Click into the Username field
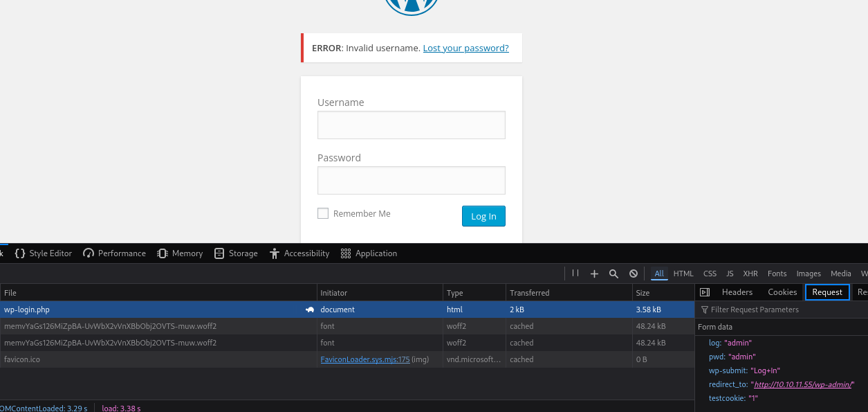 click(x=411, y=125)
